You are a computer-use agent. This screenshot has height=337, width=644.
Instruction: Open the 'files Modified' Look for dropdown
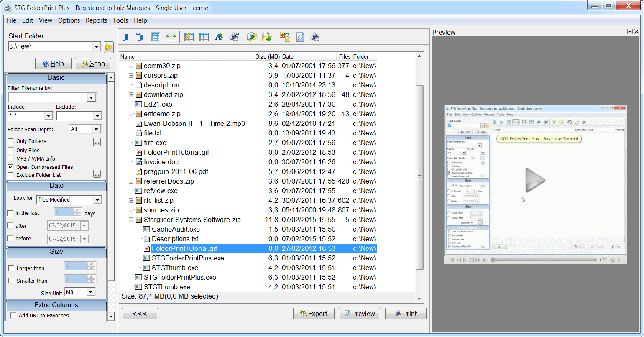(97, 200)
